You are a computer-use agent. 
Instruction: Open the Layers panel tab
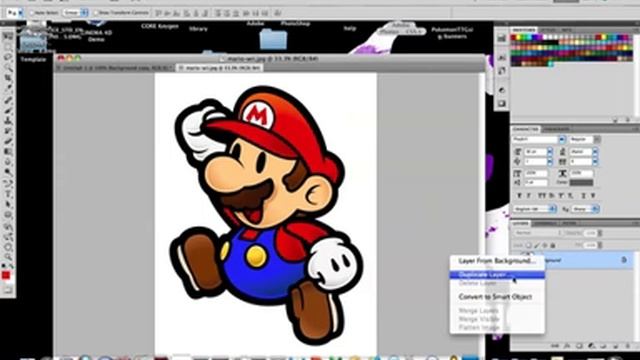[x=520, y=223]
